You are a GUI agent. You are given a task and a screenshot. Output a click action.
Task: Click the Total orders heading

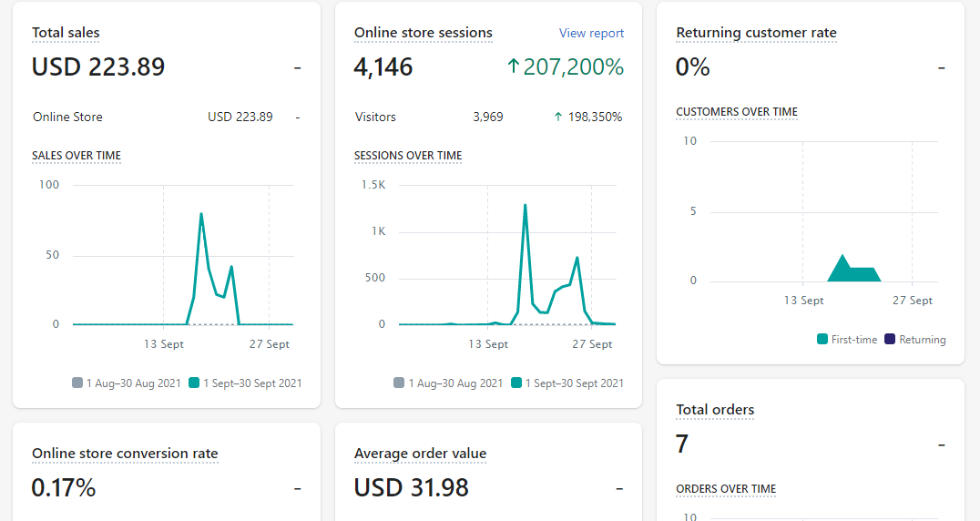(715, 410)
